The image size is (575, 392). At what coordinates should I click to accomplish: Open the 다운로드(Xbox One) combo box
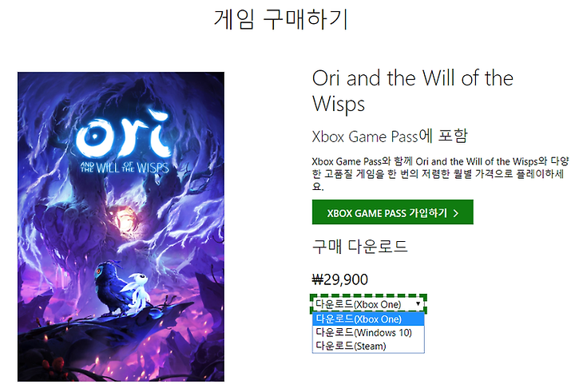[x=368, y=304]
